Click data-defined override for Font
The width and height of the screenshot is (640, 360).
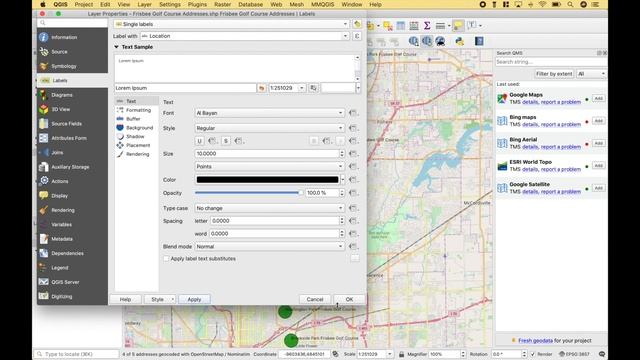(353, 113)
